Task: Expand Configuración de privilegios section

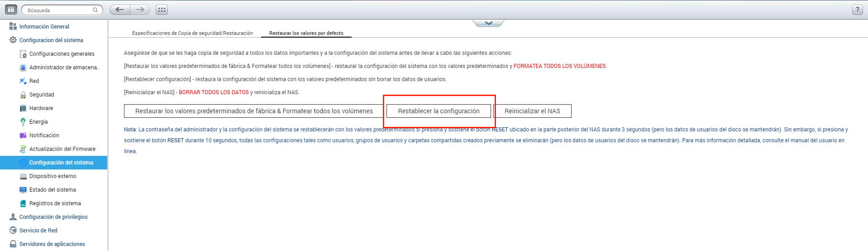Action: 54,217
